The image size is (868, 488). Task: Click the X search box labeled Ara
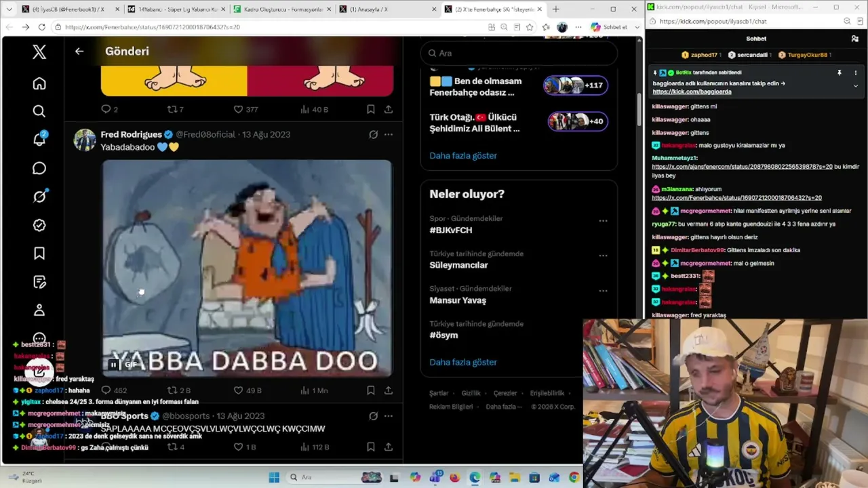(519, 53)
